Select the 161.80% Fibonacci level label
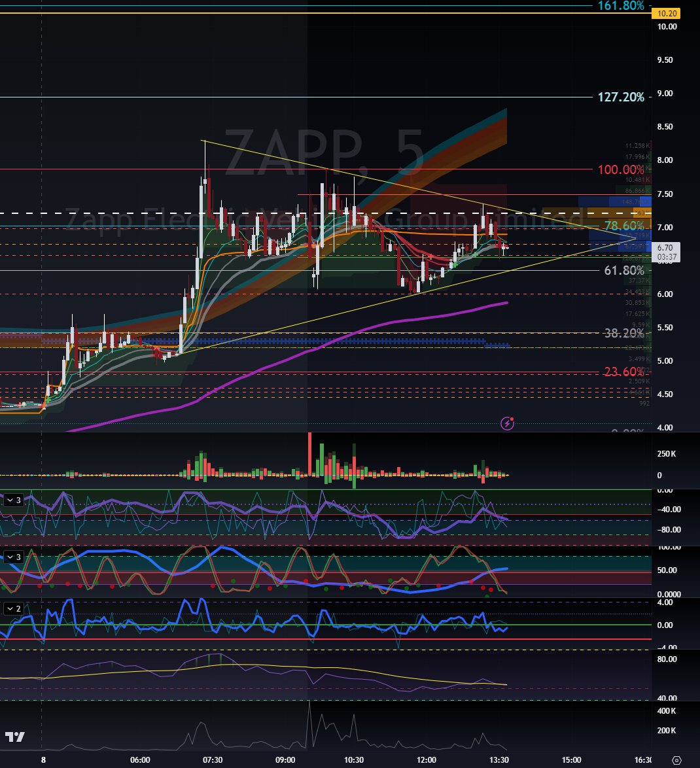The height and width of the screenshot is (768, 700). tap(621, 6)
